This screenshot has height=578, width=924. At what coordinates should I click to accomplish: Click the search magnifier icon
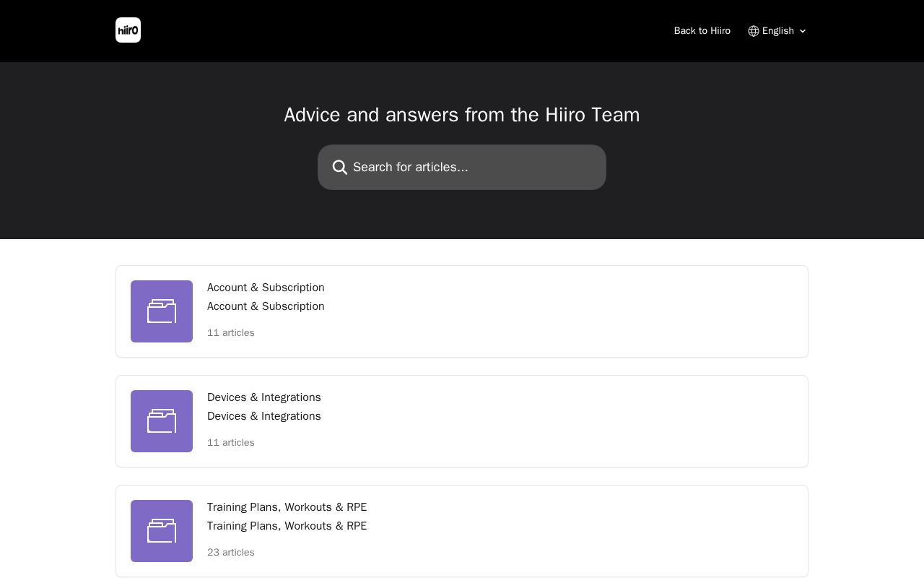[x=340, y=168]
